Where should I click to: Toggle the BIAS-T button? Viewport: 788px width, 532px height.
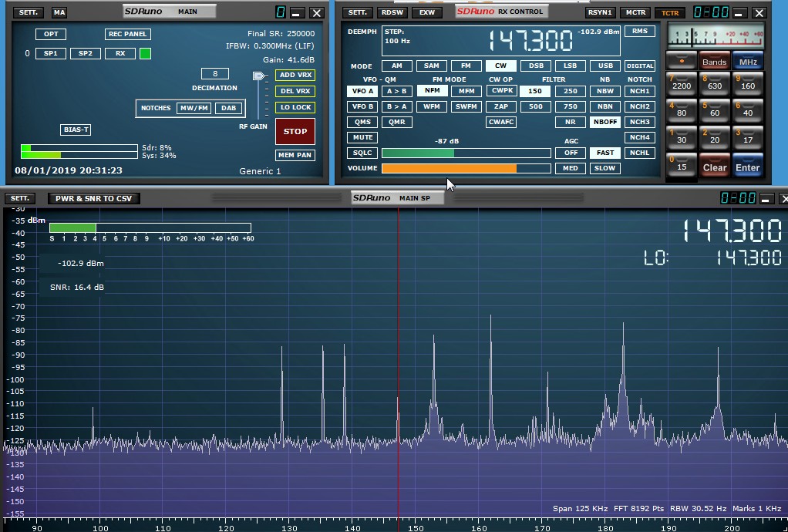click(76, 130)
